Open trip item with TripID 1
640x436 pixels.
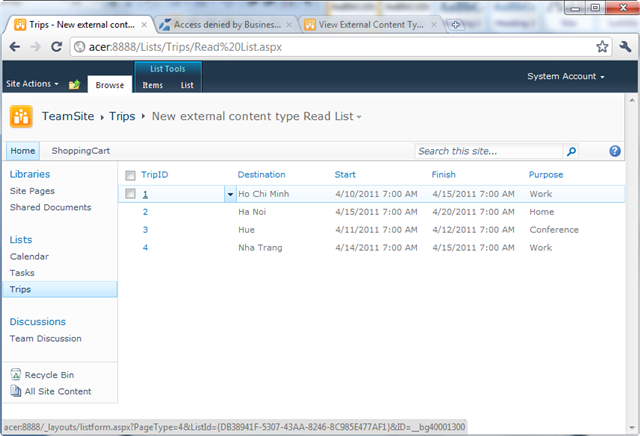[x=145, y=194]
